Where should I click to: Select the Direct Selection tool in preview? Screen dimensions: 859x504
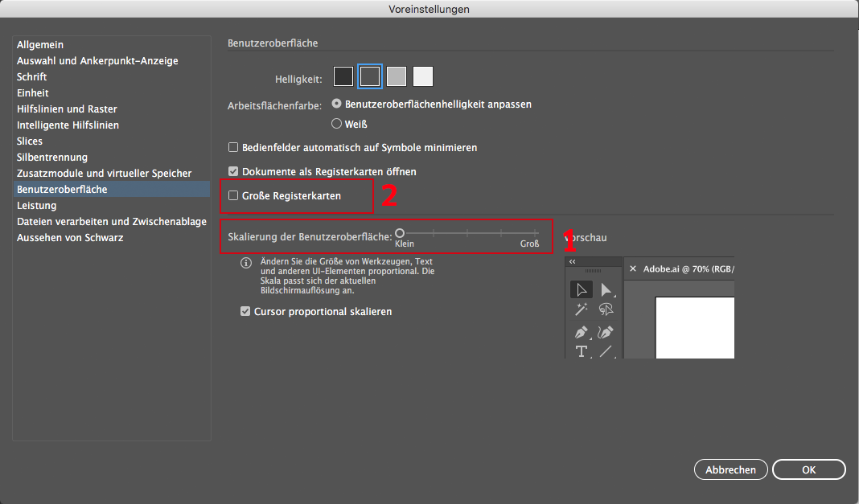606,289
